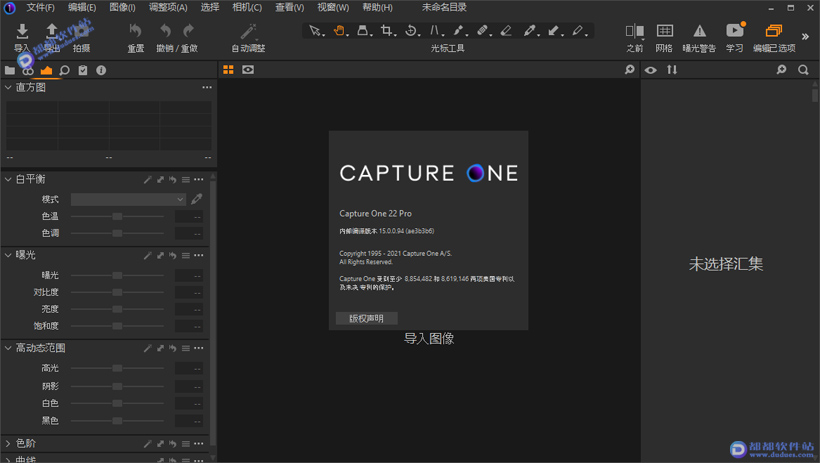Toggle the multi-view grid icon in viewer
This screenshot has height=463, width=820.
[x=229, y=70]
